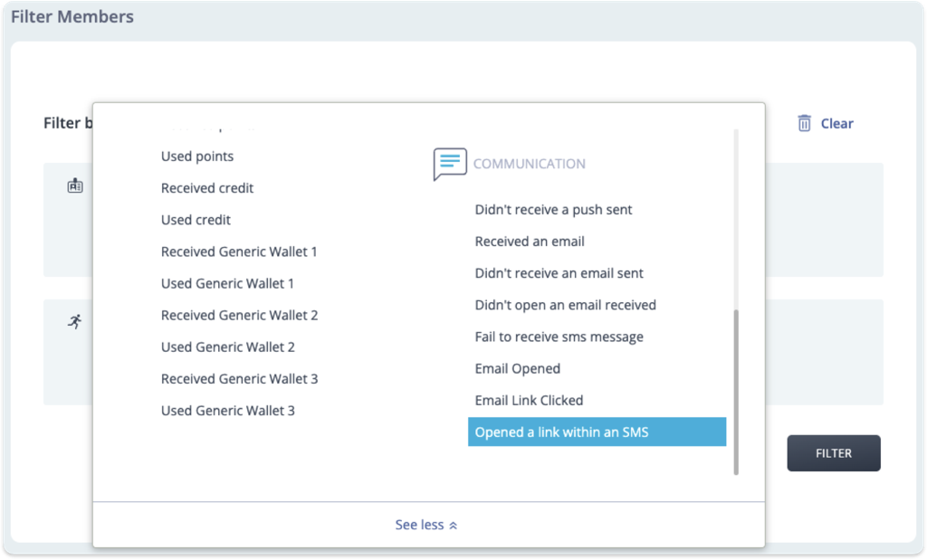Click the Communication speech bubble icon

(x=450, y=164)
